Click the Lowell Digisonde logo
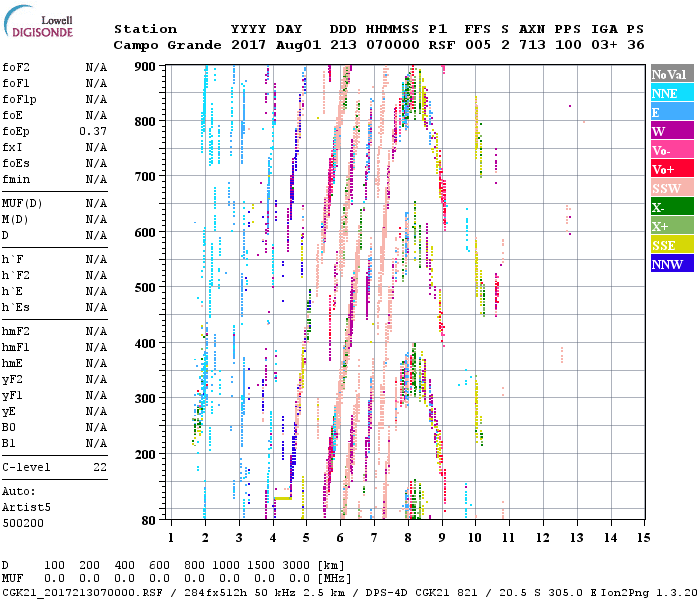 point(38,22)
